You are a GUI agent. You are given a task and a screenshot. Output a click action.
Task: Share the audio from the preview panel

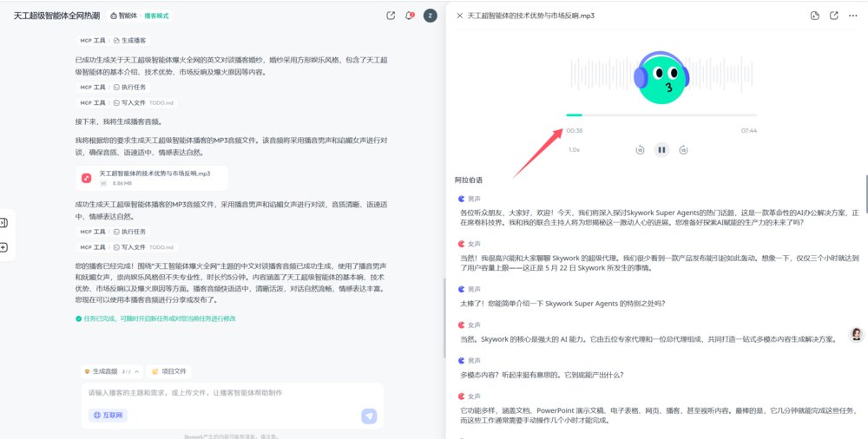pos(834,16)
